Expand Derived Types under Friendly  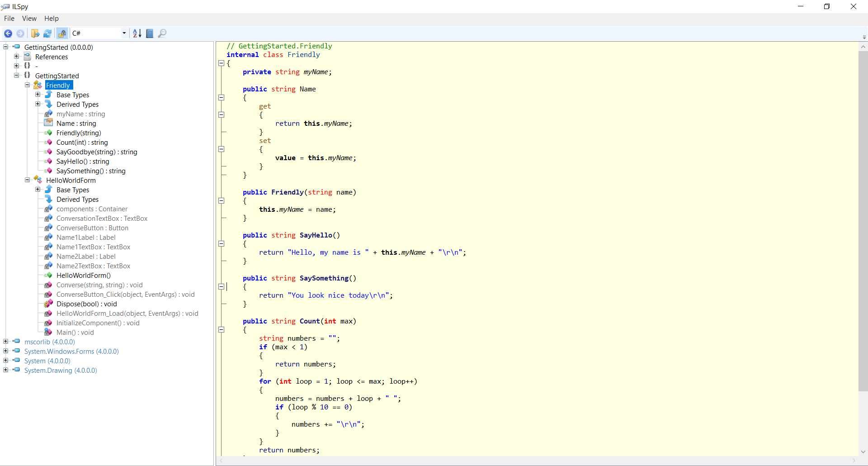[x=38, y=104]
